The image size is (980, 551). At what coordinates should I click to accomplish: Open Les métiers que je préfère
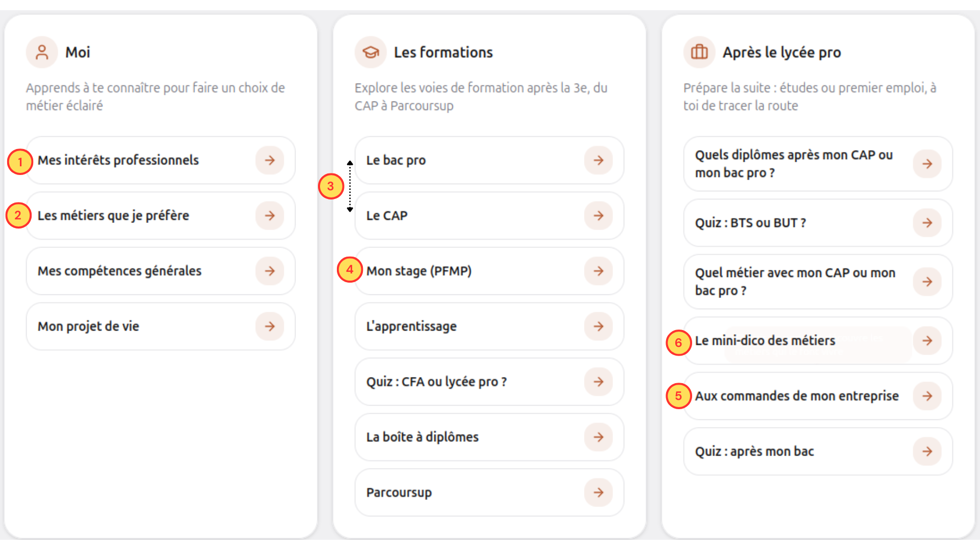161,216
